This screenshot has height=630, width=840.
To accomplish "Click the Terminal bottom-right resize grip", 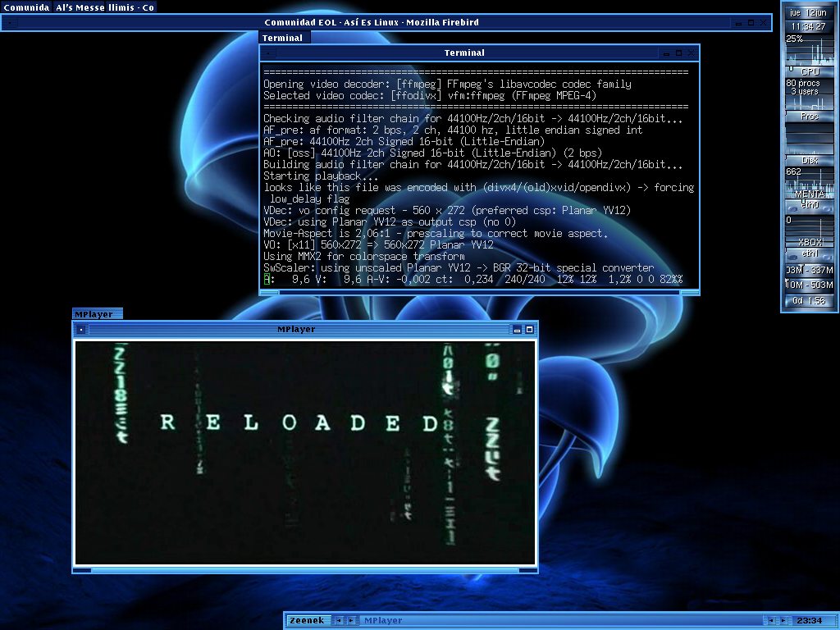I will (x=689, y=293).
